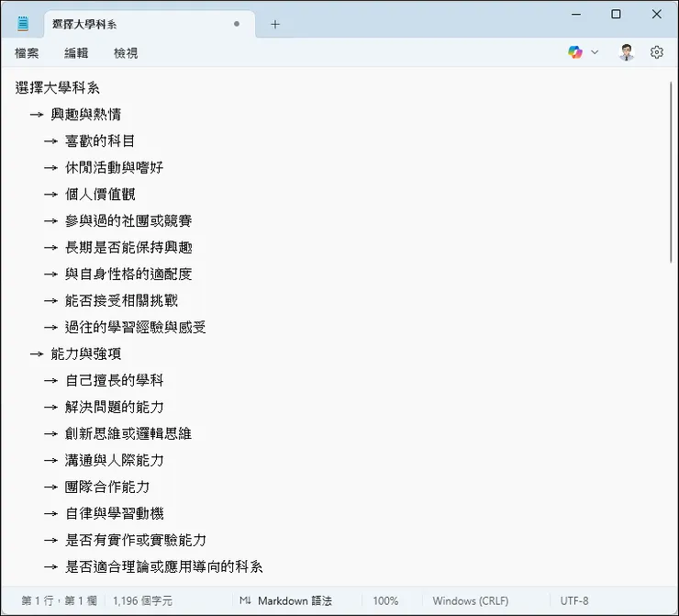Click the line 創新思維或邏輯思維

point(128,434)
